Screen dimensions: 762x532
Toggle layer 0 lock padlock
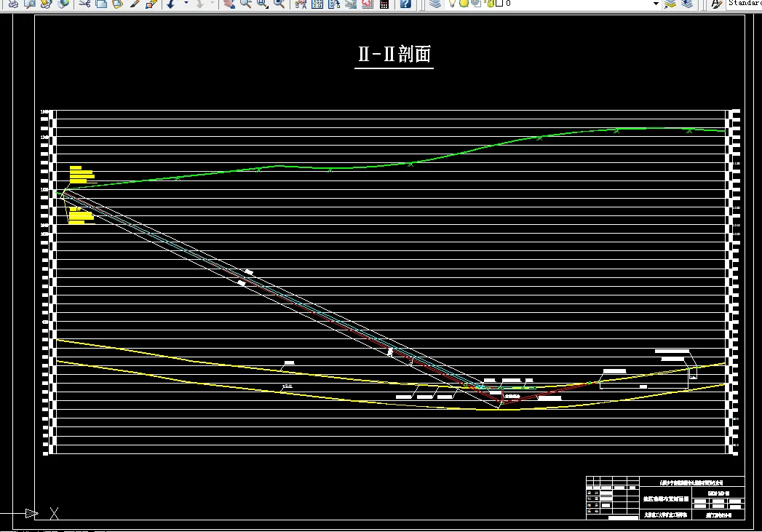pos(490,4)
